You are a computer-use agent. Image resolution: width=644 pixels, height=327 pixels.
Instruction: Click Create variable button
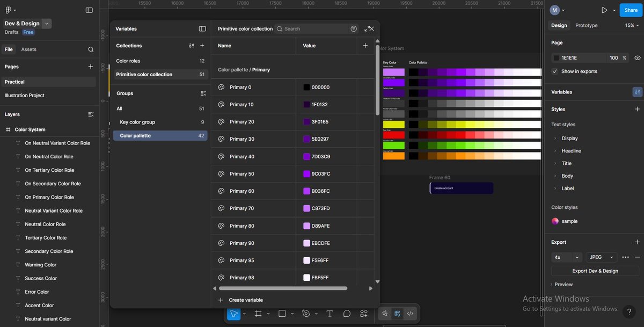coord(240,300)
